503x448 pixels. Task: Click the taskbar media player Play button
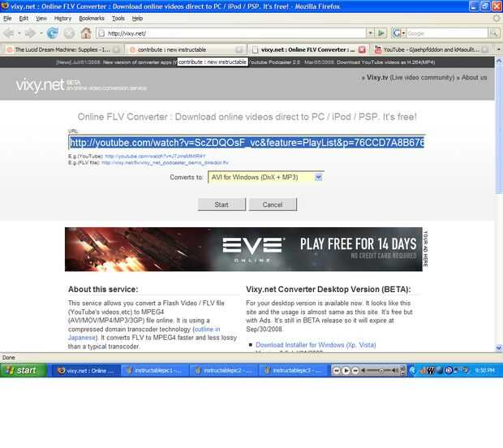[x=346, y=371]
